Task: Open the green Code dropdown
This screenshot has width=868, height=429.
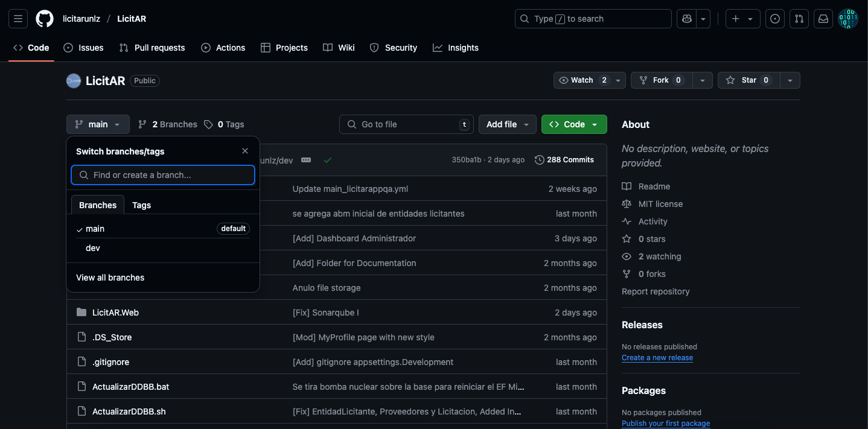Action: point(574,124)
